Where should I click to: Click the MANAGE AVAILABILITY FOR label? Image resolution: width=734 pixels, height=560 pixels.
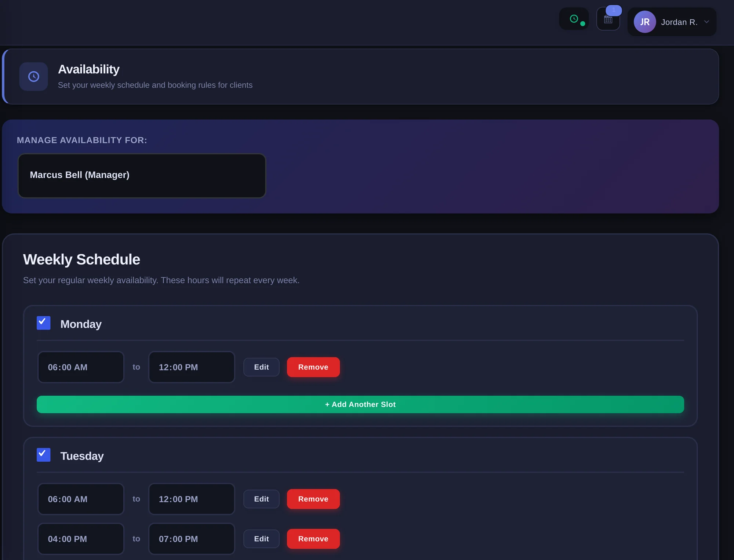pyautogui.click(x=82, y=140)
